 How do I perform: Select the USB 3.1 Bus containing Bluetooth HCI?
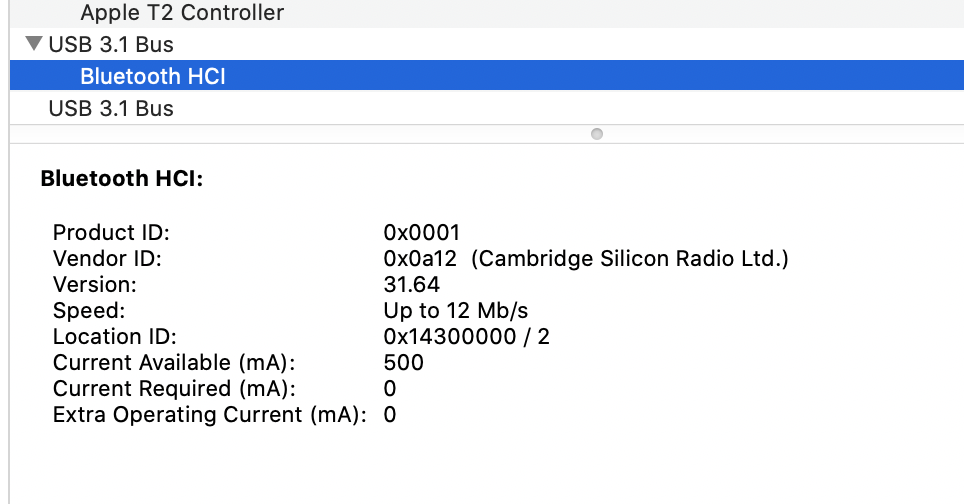[x=110, y=44]
